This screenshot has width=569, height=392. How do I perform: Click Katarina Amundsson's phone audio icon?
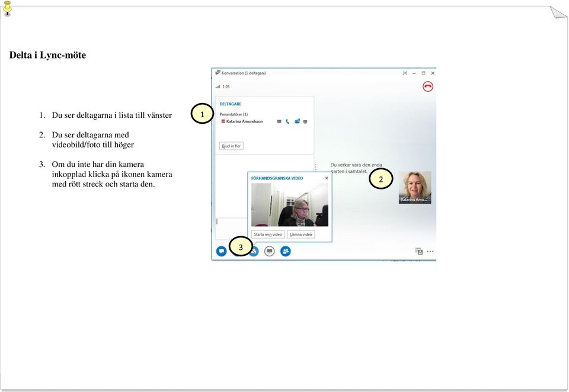287,121
